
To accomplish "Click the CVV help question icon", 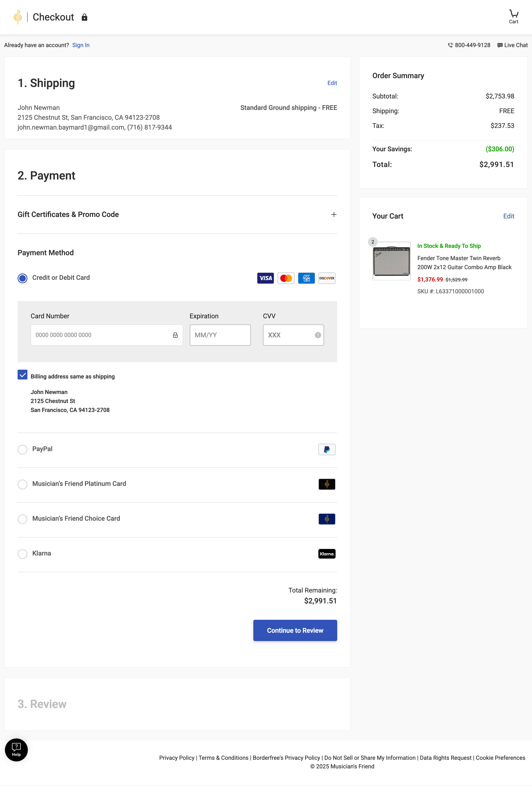I will [318, 335].
